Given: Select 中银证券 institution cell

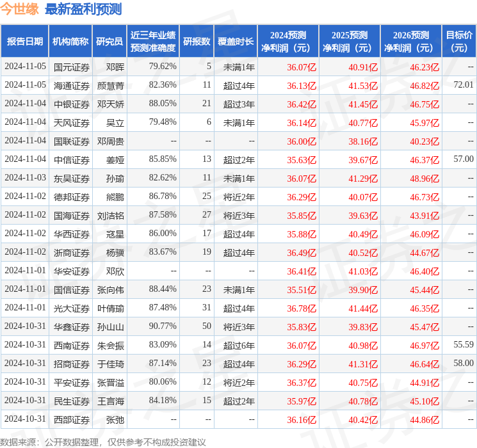Looking at the screenshot, I should 72,104.
